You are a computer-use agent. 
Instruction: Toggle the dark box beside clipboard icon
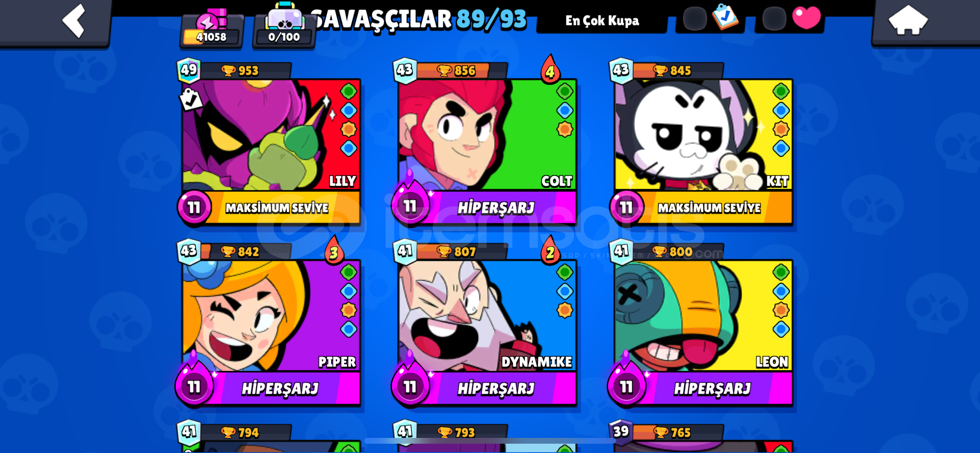694,18
